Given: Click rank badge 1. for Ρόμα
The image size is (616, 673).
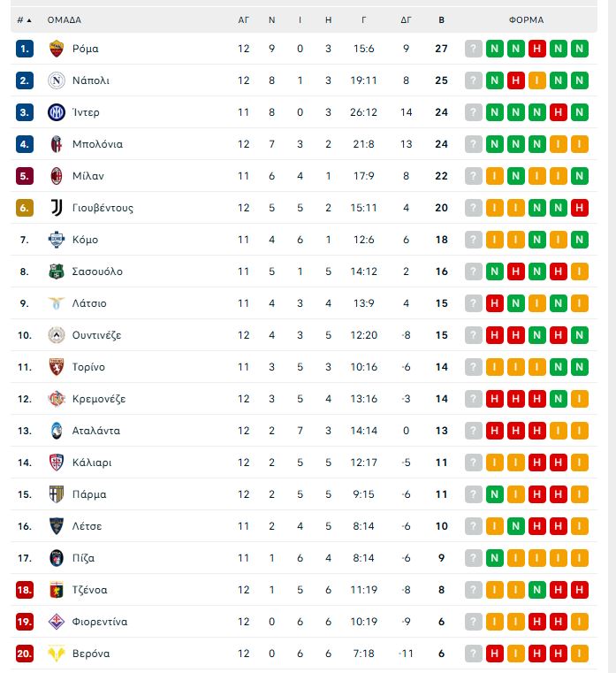Looking at the screenshot, I should click(25, 49).
